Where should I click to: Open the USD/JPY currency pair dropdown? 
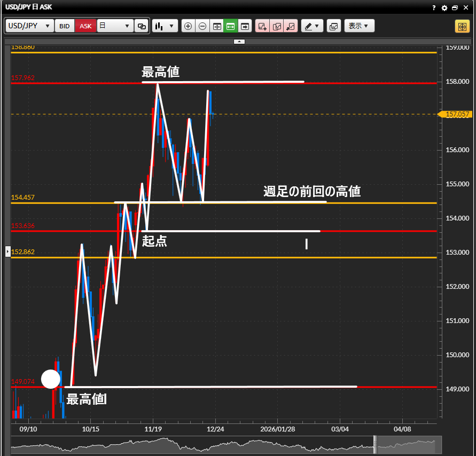pyautogui.click(x=30, y=26)
